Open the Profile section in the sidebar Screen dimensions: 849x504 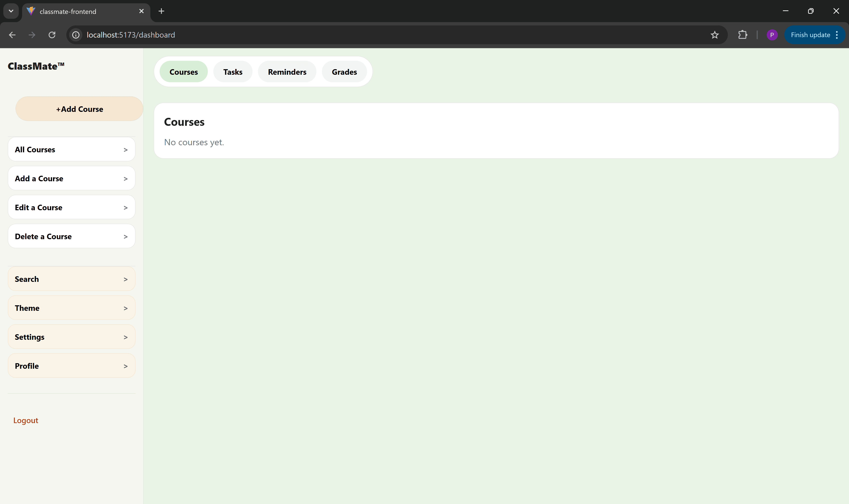tap(71, 366)
